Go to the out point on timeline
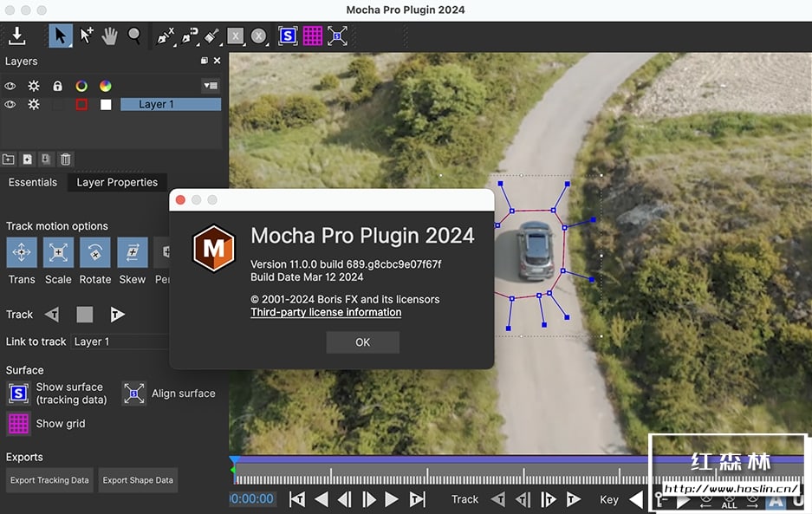812x514 pixels. point(417,499)
